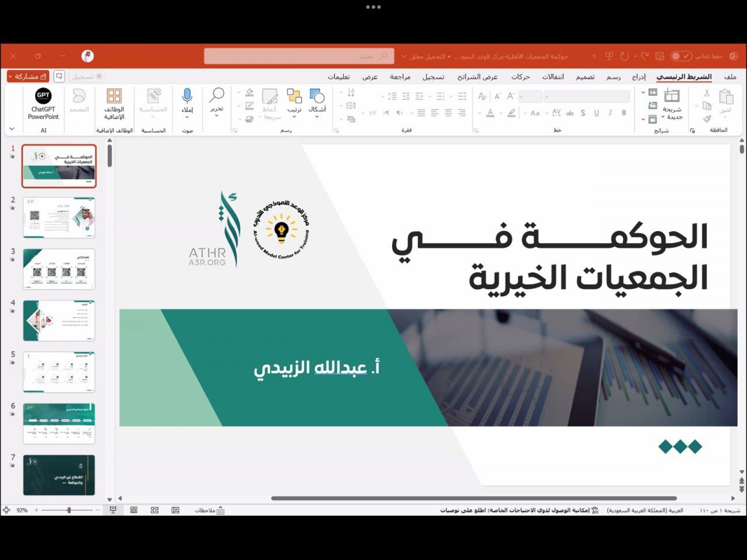747x560 pixels.
Task: Open the Design (تصميم) tab
Action: point(585,77)
